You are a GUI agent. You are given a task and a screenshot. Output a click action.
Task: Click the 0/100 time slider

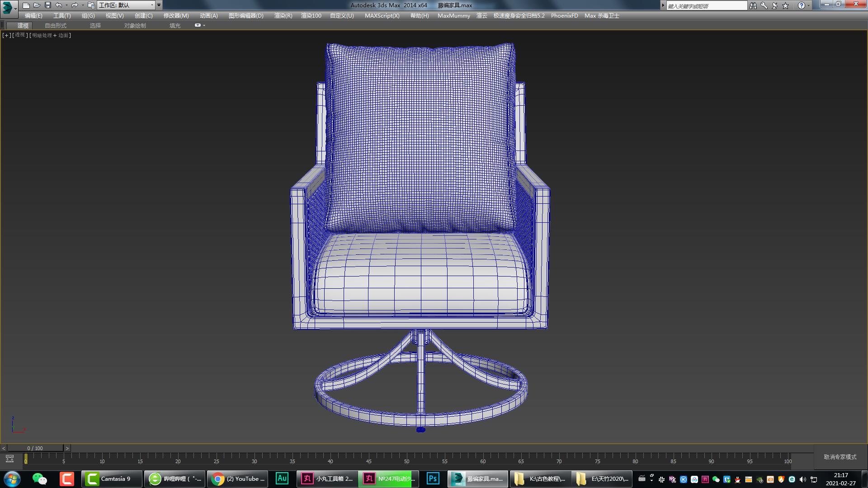(35, 448)
